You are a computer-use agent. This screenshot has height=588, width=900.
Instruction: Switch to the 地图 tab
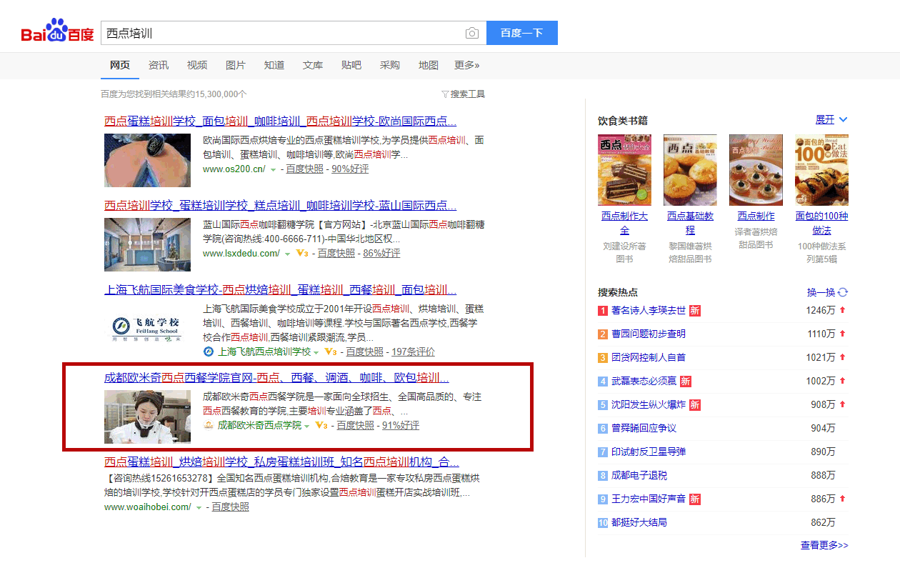[x=429, y=65]
